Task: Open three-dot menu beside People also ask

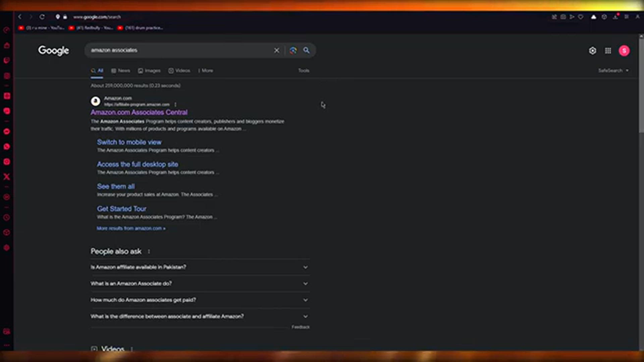Action: tap(149, 251)
